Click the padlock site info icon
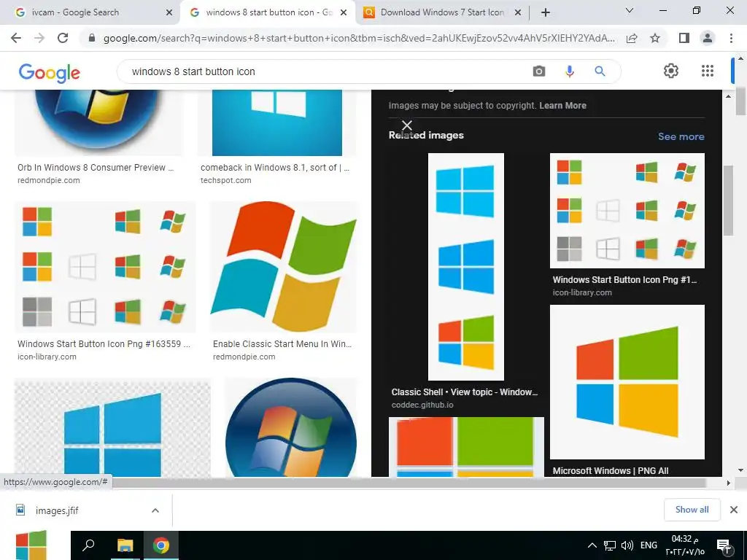This screenshot has width=747, height=560. click(x=92, y=38)
